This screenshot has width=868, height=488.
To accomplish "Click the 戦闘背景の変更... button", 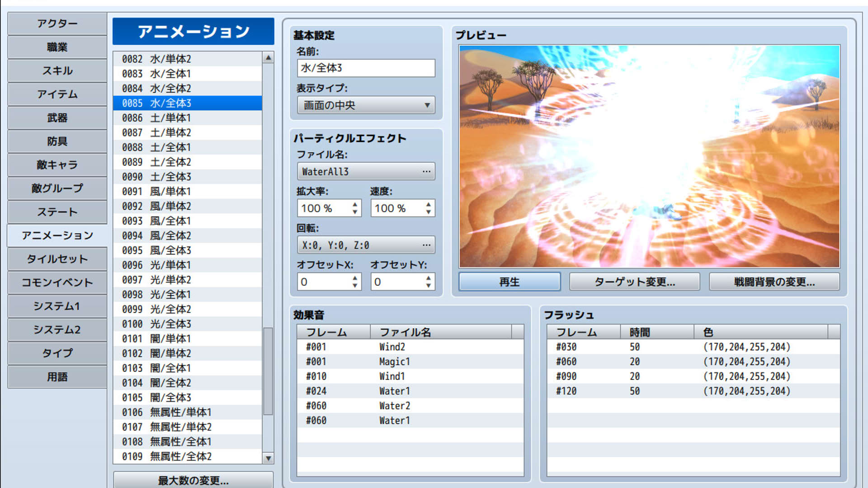I will pos(774,282).
